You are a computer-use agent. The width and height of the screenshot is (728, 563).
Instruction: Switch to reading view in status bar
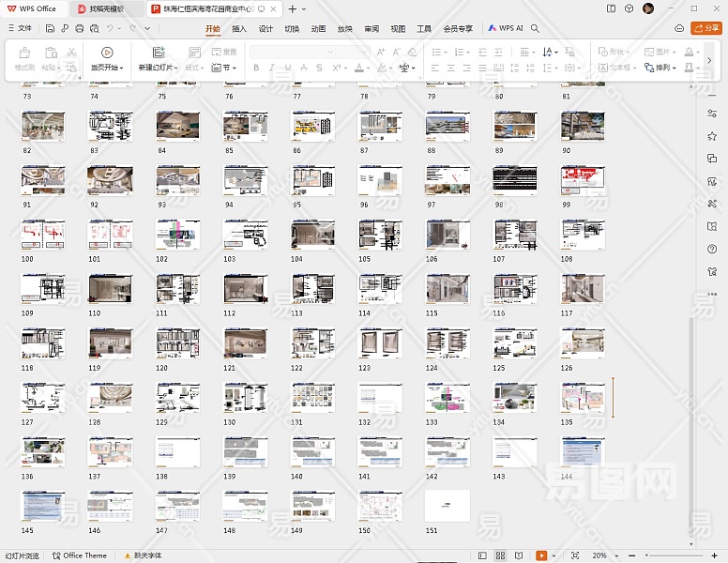pyautogui.click(x=517, y=555)
